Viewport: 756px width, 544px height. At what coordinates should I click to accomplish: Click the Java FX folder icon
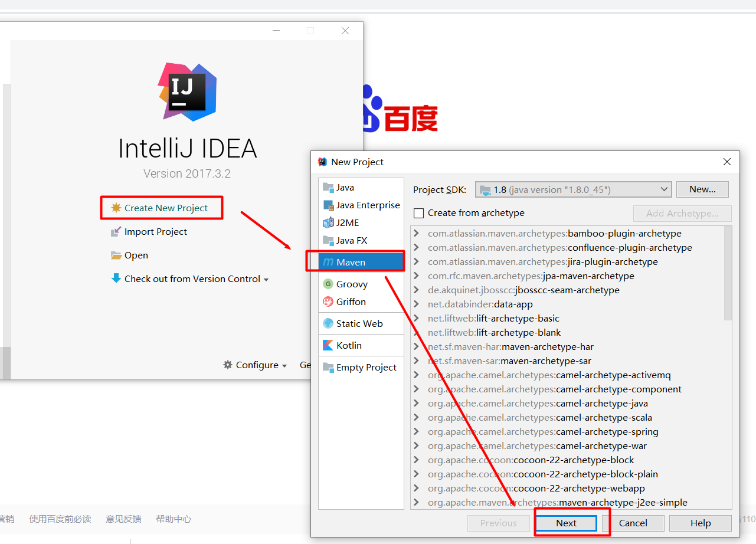coord(328,241)
